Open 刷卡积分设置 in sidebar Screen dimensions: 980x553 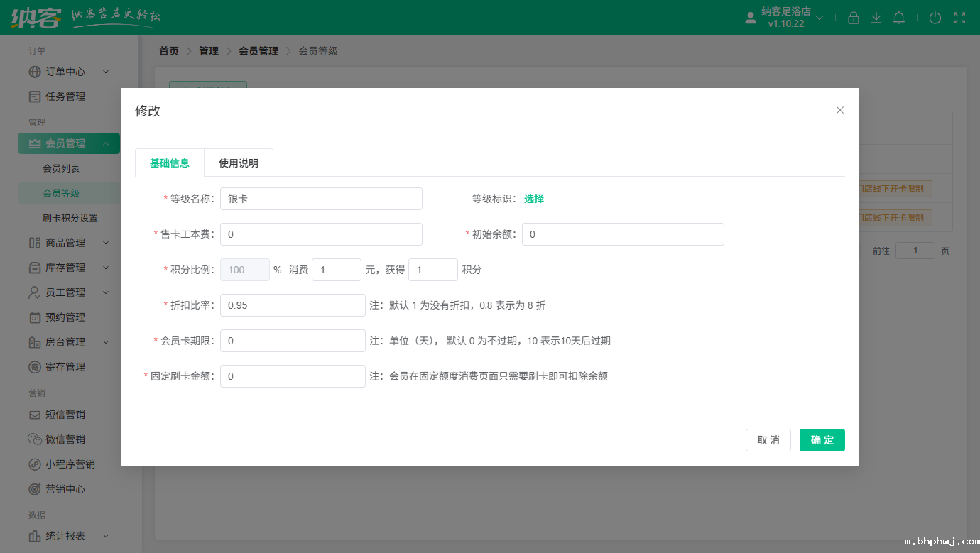[x=70, y=218]
